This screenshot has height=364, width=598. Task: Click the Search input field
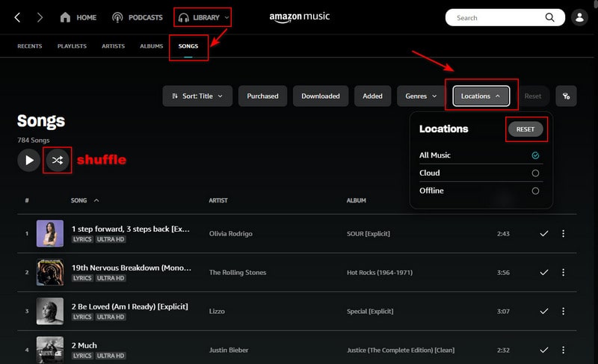[x=497, y=17]
